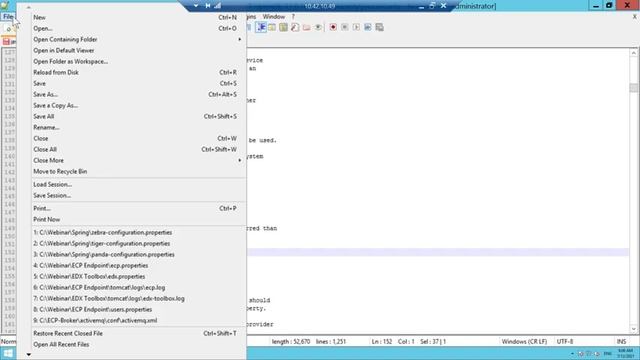This screenshot has width=640, height=360.
Task: Click Windows (CR LF) in status bar
Action: 524,342
